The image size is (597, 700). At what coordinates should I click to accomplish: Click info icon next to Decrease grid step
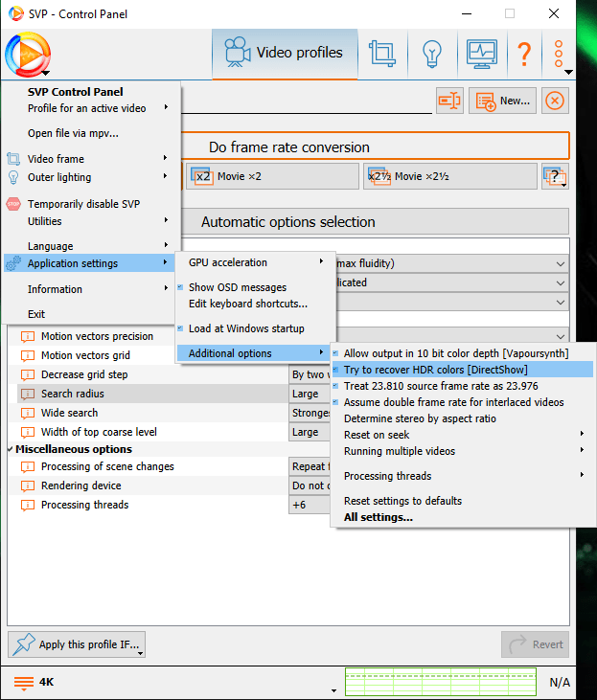(28, 375)
